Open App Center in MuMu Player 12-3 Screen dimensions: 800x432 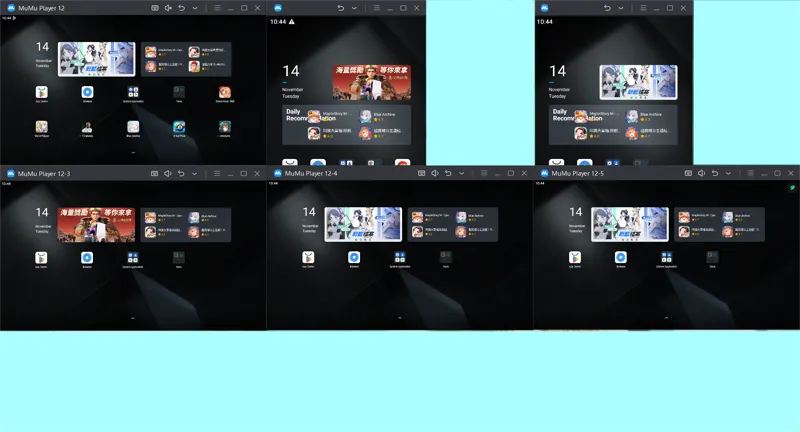pos(41,258)
